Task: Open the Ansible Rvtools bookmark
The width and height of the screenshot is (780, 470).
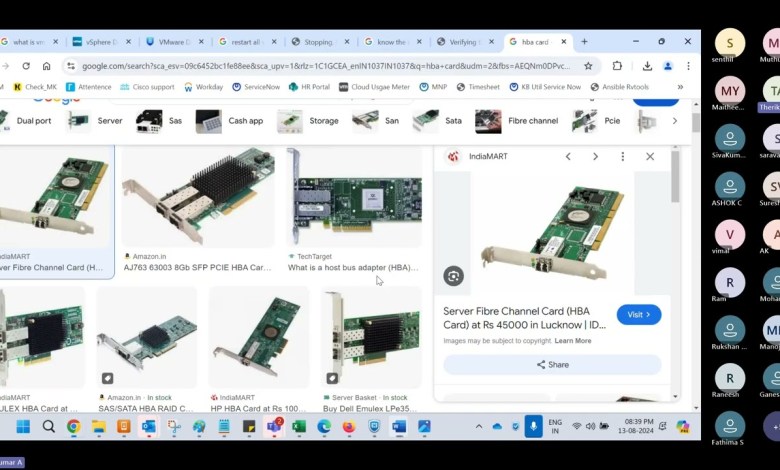Action: click(x=619, y=87)
